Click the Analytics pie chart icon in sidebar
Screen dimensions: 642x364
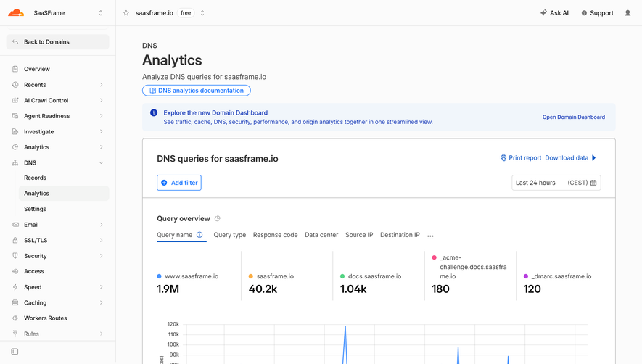point(15,147)
